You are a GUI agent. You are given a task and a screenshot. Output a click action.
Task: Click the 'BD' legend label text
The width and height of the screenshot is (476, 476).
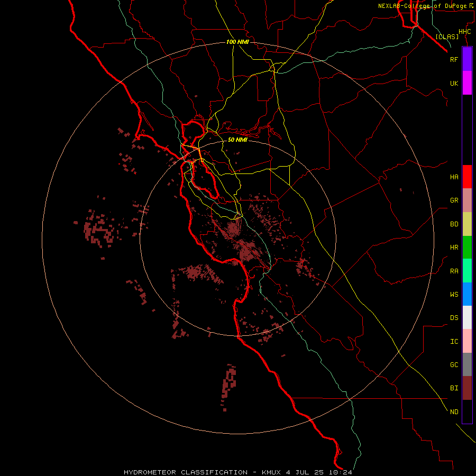point(454,224)
